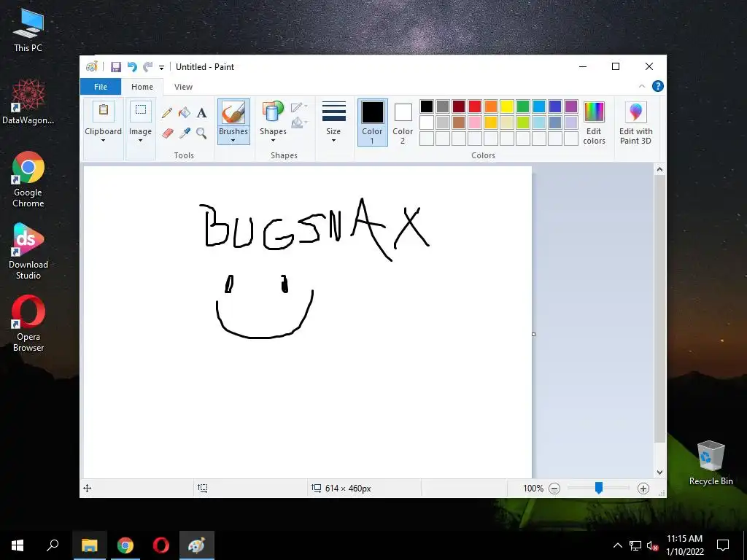Screen dimensions: 747x560
Task: Click the zoom in plus button
Action: tap(643, 489)
